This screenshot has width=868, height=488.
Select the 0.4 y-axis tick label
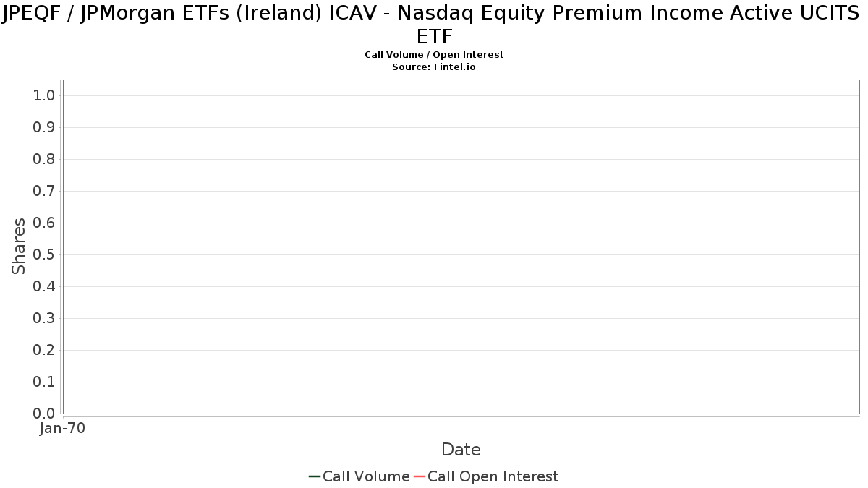point(44,287)
